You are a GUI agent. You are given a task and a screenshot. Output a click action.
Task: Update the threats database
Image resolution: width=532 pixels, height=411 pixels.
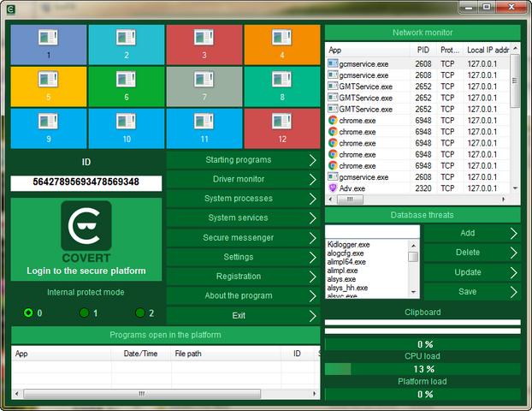tap(472, 272)
